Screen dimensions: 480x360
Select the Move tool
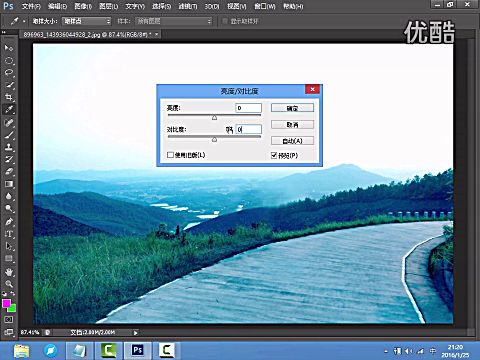[9, 48]
